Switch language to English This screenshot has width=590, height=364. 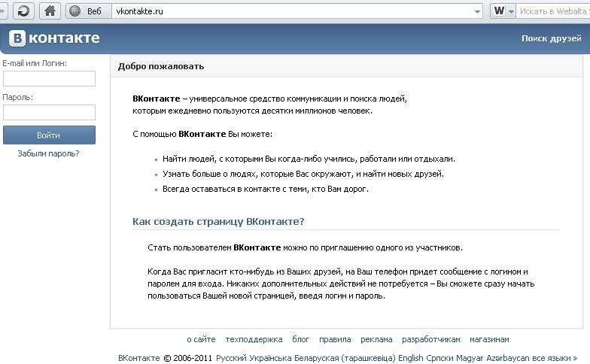(x=411, y=358)
